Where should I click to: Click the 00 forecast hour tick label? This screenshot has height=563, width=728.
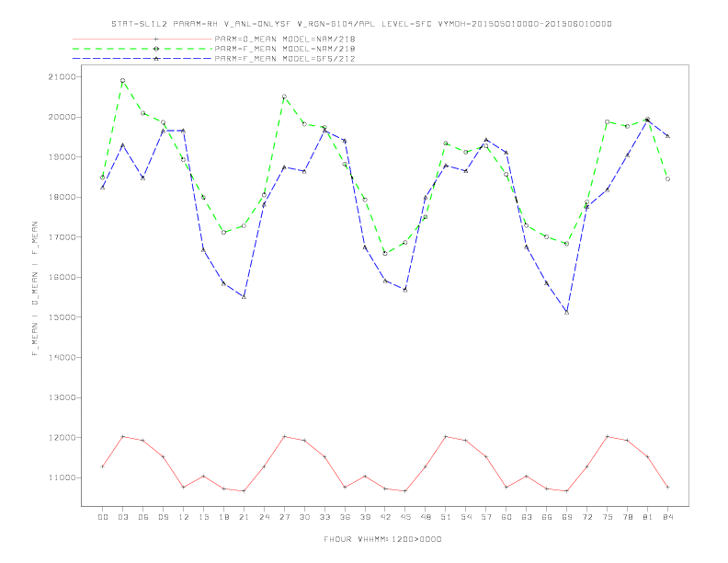103,517
